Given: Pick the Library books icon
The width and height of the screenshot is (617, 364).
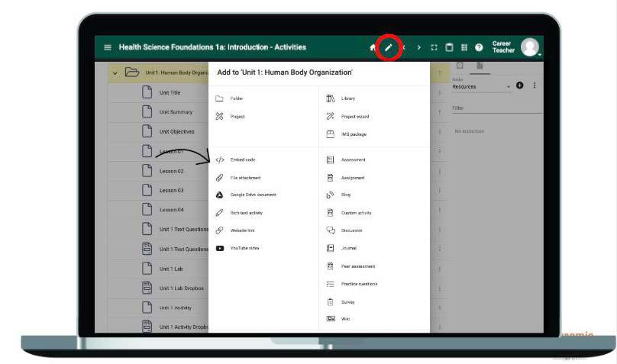Looking at the screenshot, I should pos(330,98).
